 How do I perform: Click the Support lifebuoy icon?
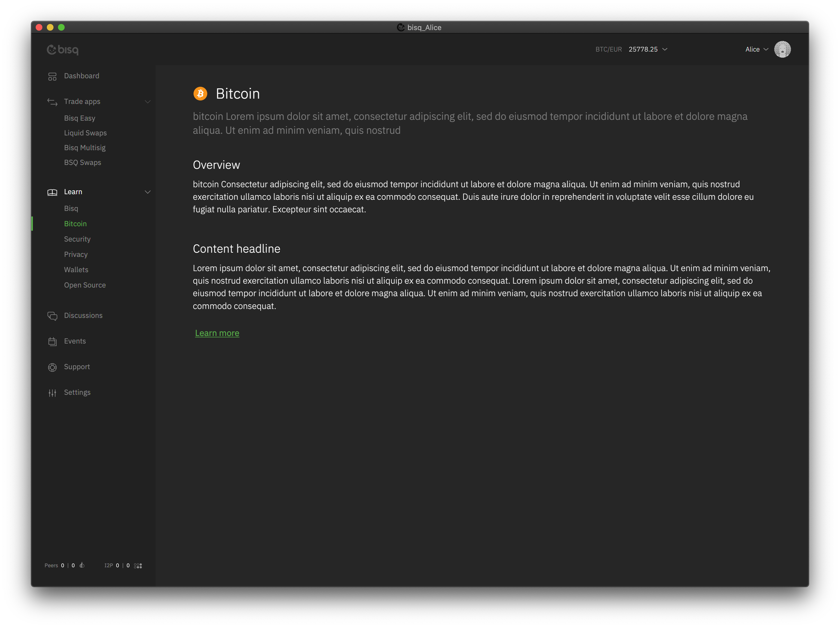point(52,367)
